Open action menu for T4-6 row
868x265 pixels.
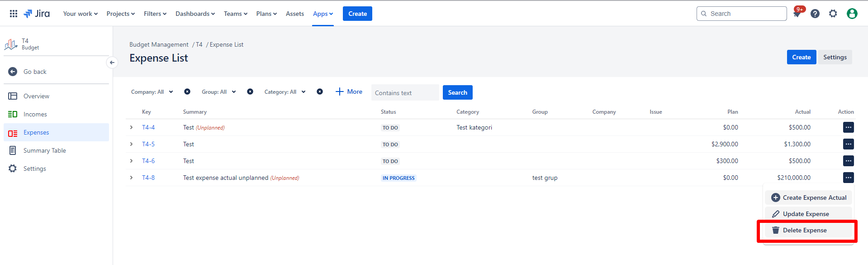(849, 161)
